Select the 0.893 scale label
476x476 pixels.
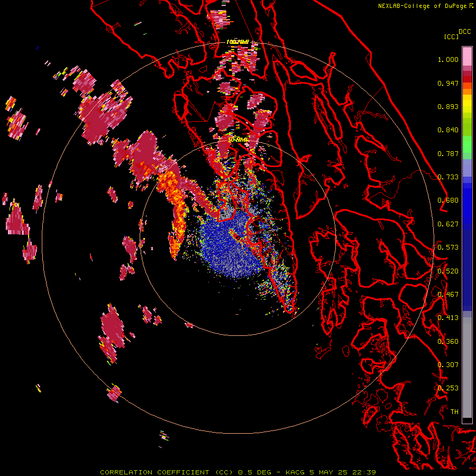(x=448, y=106)
